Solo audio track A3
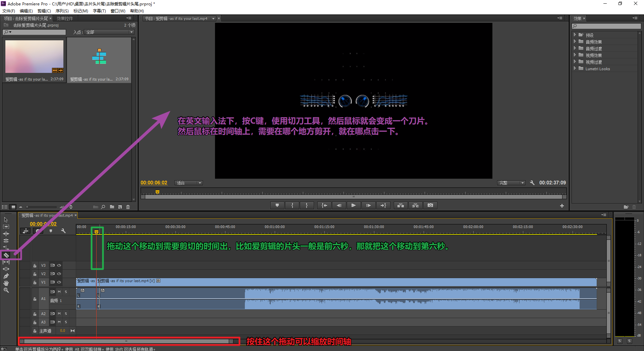 click(x=66, y=322)
